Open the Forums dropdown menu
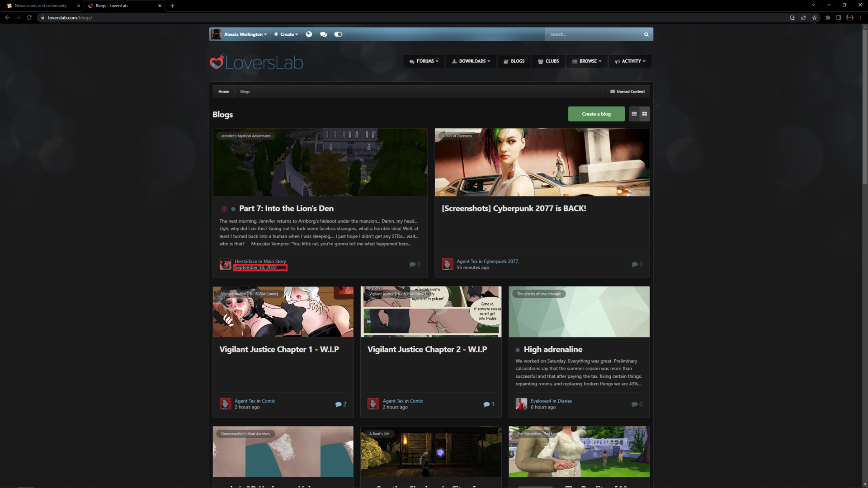 point(424,61)
